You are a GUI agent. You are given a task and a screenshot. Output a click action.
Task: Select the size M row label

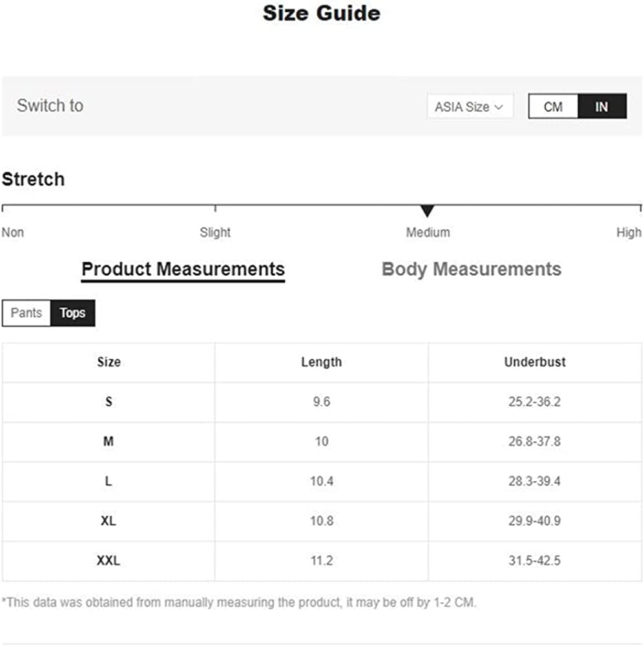coord(109,442)
